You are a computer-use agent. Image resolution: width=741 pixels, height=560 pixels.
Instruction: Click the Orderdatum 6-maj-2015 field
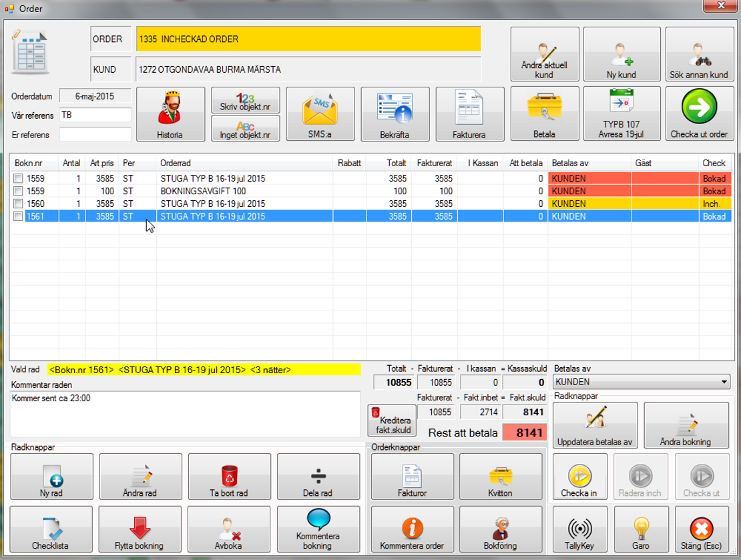95,96
